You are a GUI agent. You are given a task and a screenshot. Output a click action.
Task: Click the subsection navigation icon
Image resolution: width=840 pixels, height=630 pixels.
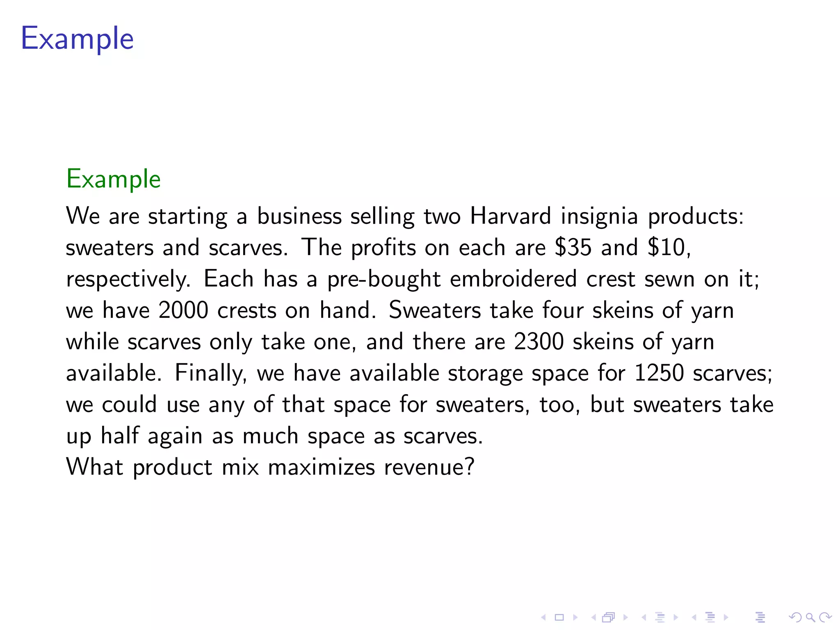point(660,617)
